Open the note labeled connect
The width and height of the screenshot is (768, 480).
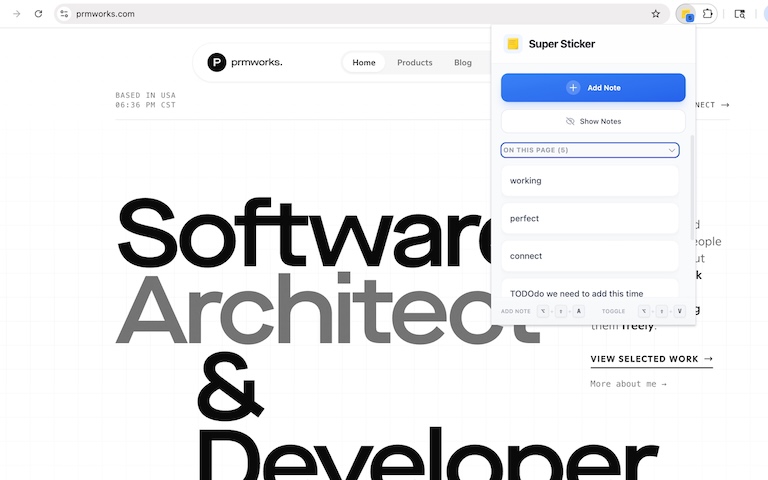590,256
